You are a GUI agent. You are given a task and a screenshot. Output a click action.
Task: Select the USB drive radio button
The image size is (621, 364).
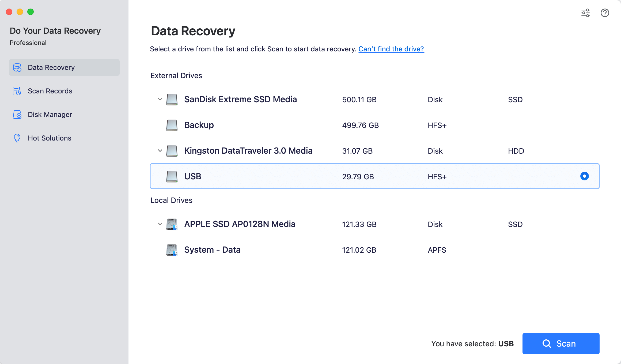pos(584,176)
